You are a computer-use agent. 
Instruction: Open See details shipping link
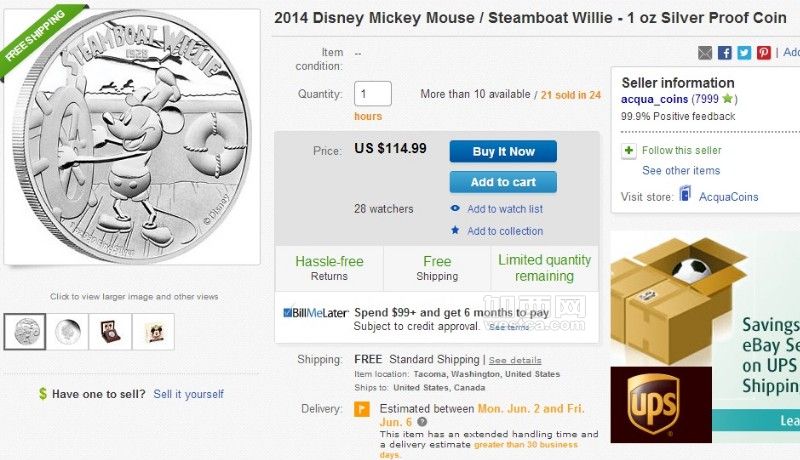pos(515,360)
